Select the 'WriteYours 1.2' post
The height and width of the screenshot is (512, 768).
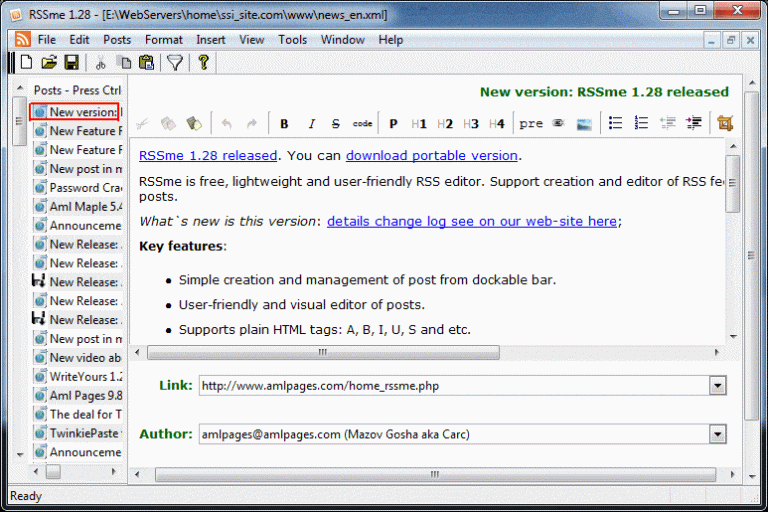tap(78, 377)
